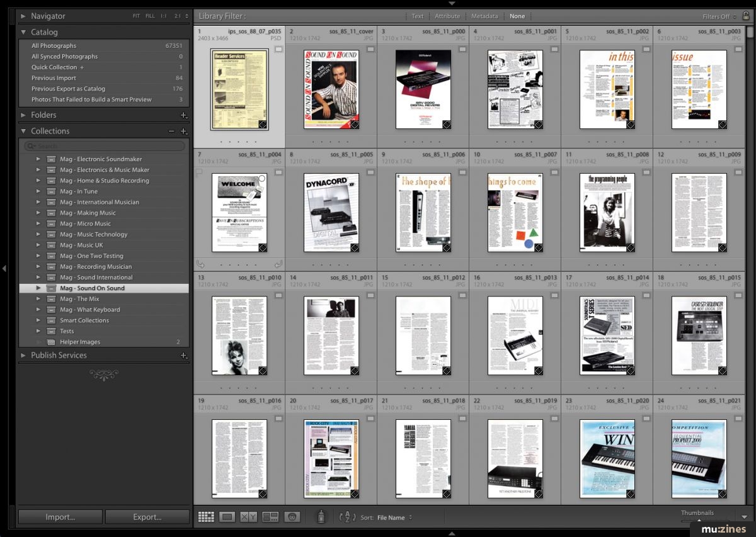Flag photo sos_85_11_p004 as a pick
The height and width of the screenshot is (537, 756).
pyautogui.click(x=199, y=172)
